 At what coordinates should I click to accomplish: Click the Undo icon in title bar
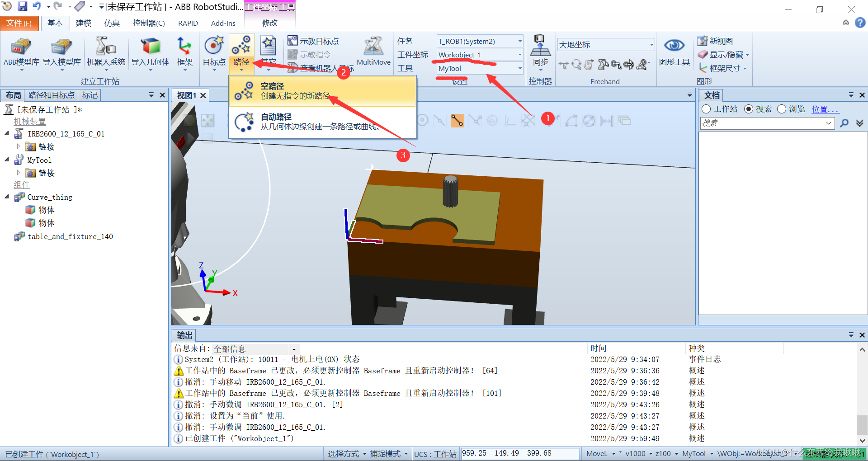[37, 6]
